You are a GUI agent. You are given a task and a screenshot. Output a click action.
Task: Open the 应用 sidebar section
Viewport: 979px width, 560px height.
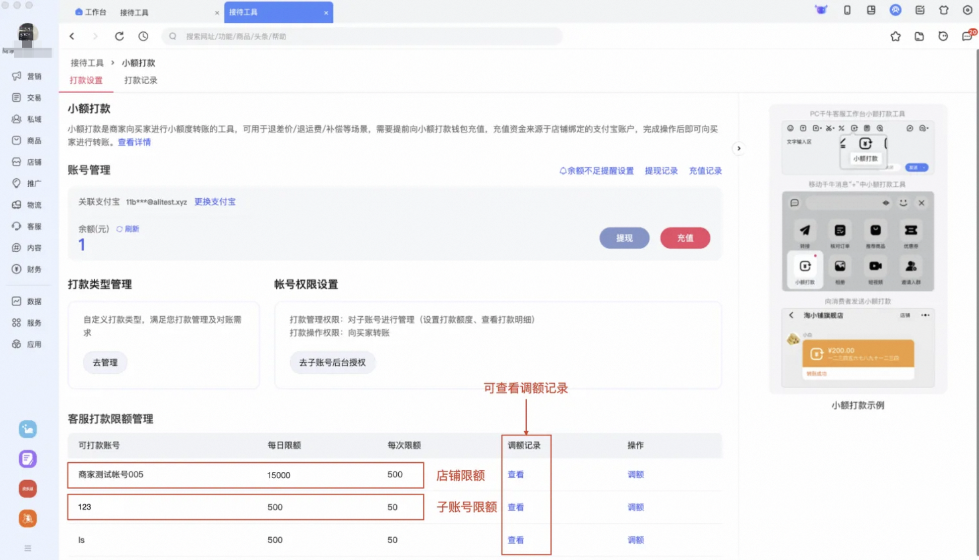pos(27,344)
